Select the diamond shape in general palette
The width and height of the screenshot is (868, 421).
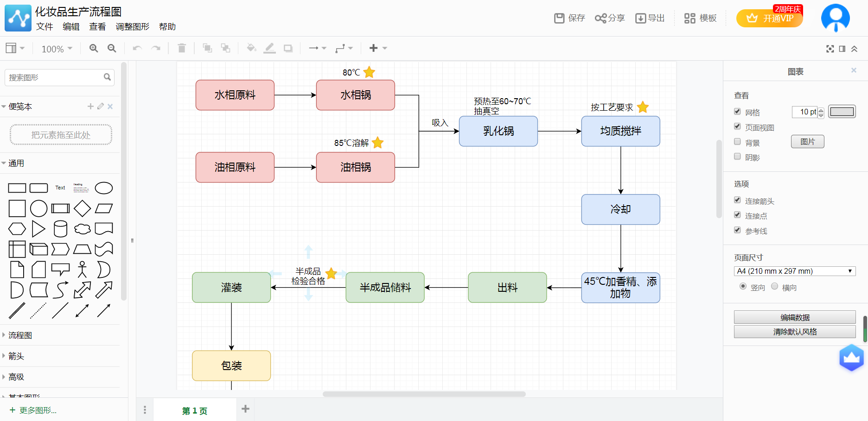(x=82, y=208)
